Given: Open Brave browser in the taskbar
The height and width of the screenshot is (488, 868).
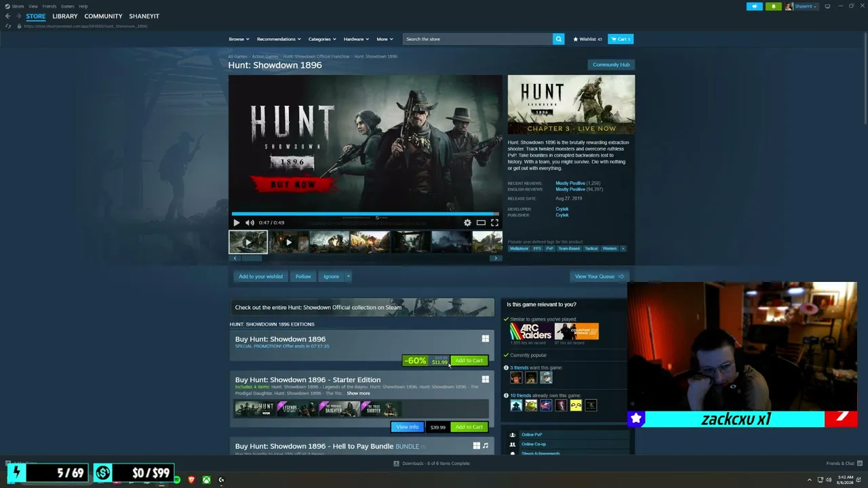Looking at the screenshot, I should pyautogui.click(x=191, y=480).
